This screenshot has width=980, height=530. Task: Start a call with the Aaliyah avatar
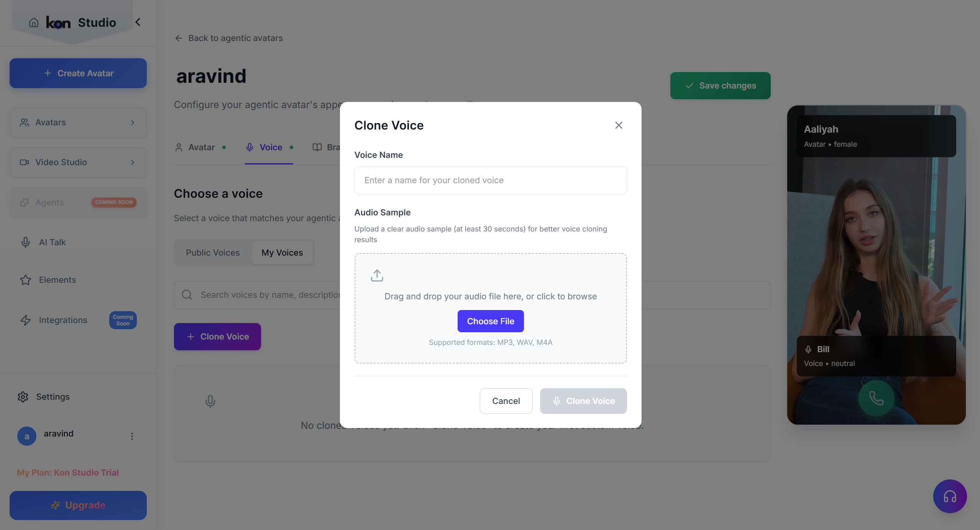[877, 399]
